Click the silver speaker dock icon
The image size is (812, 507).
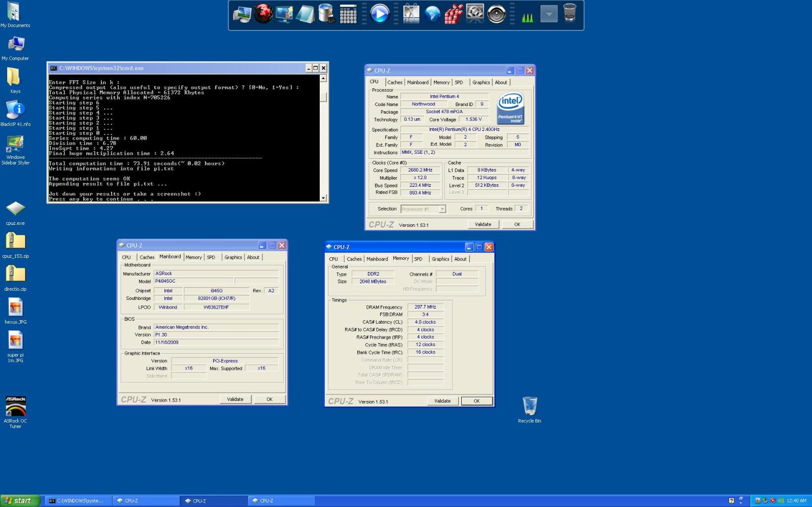tap(496, 14)
